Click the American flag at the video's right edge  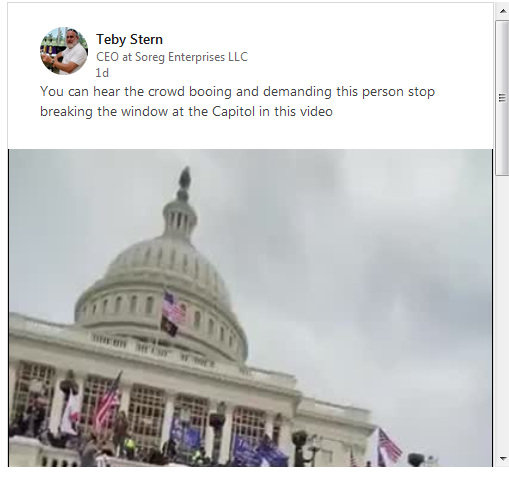(x=388, y=445)
